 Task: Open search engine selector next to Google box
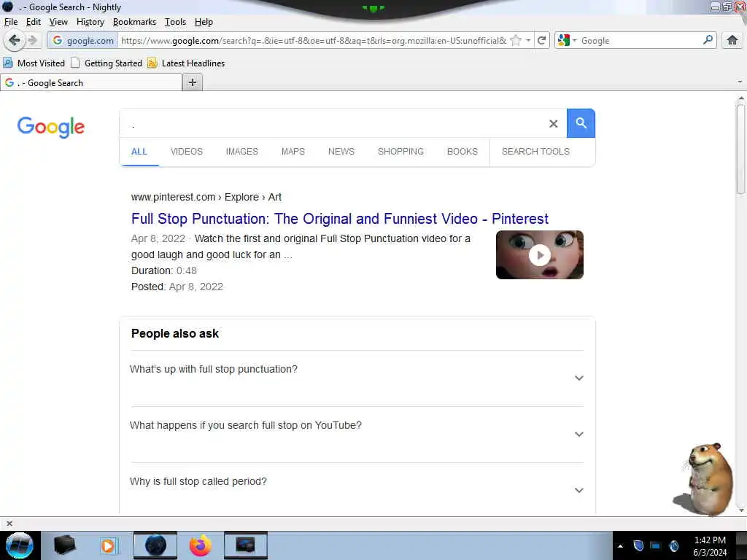tap(567, 41)
